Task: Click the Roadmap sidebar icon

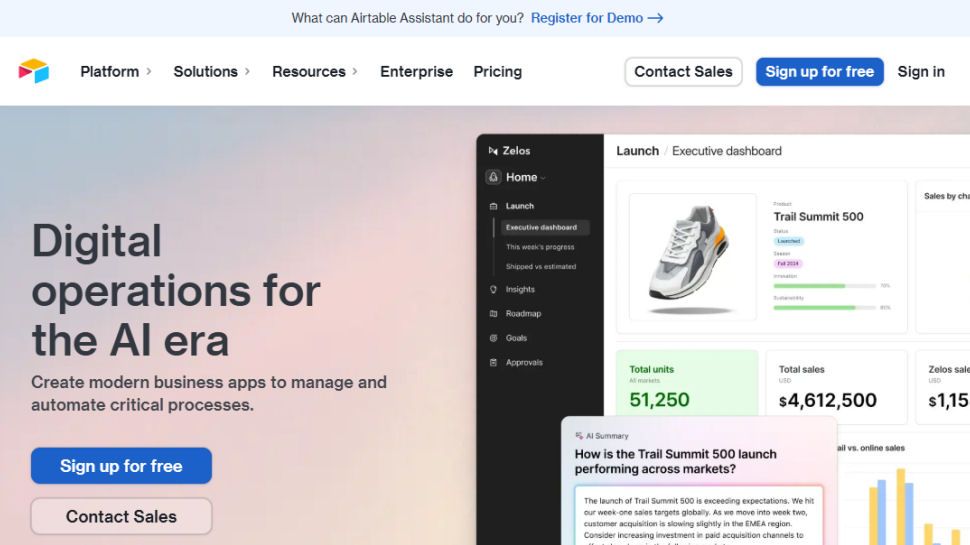Action: [x=493, y=314]
